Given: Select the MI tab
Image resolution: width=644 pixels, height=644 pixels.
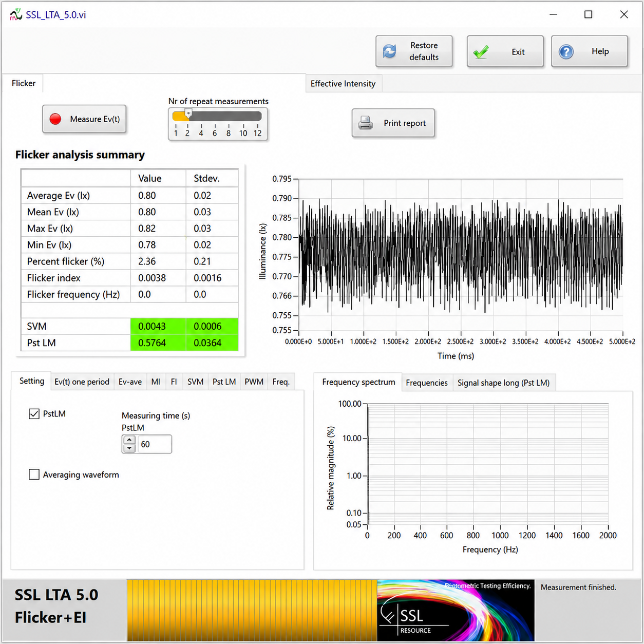Looking at the screenshot, I should (156, 382).
